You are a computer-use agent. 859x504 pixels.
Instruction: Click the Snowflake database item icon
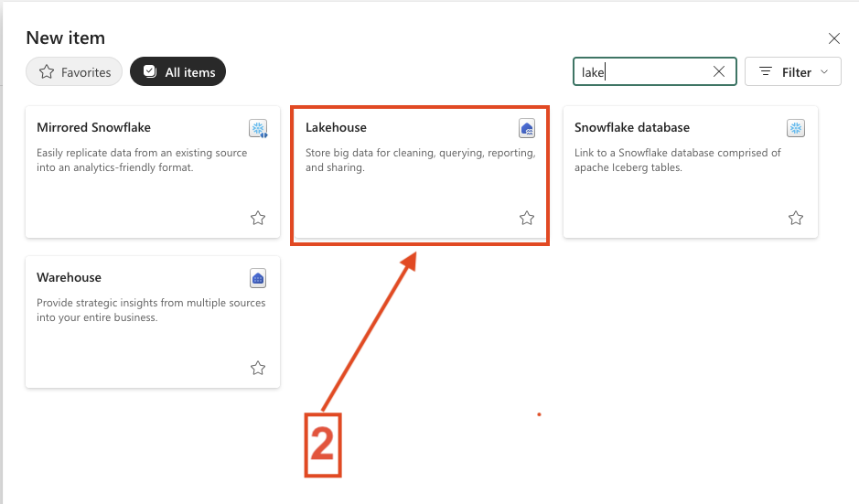(x=796, y=128)
